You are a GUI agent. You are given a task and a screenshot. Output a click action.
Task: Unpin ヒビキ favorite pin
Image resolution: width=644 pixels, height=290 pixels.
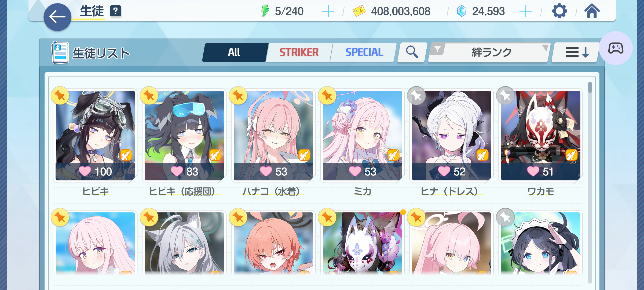60,96
